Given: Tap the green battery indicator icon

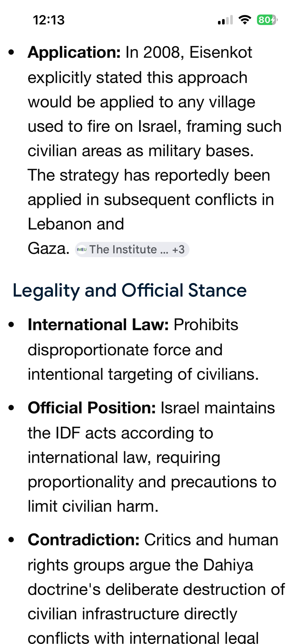Looking at the screenshot, I should coord(267,20).
